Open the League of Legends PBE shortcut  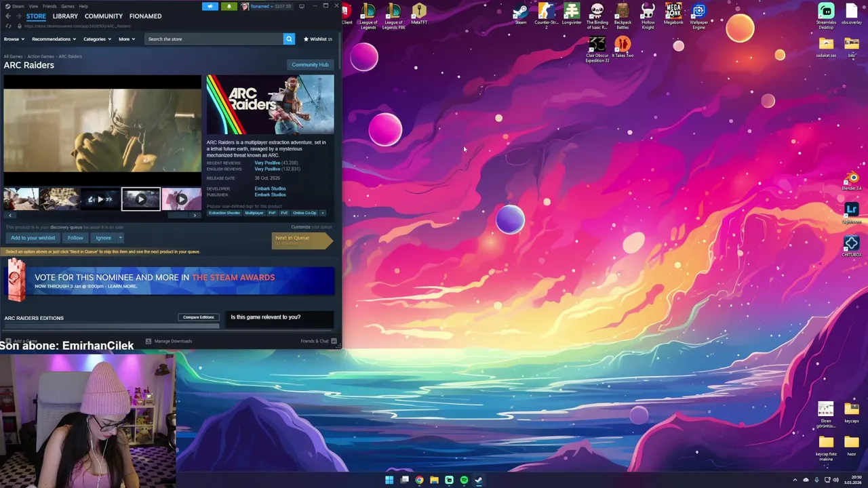pyautogui.click(x=393, y=16)
